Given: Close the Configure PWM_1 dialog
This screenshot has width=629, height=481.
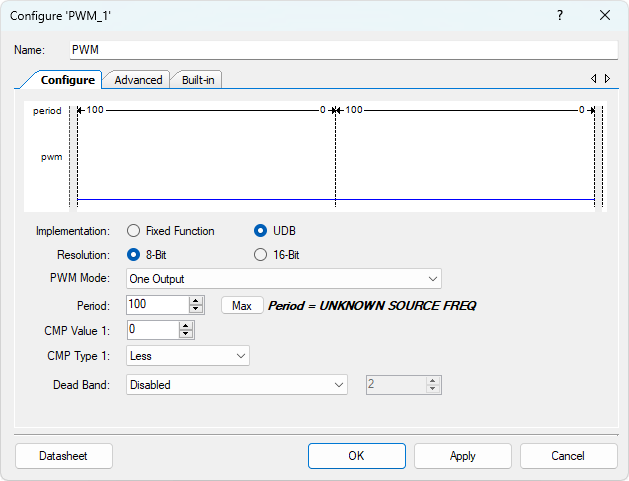Looking at the screenshot, I should (x=604, y=15).
